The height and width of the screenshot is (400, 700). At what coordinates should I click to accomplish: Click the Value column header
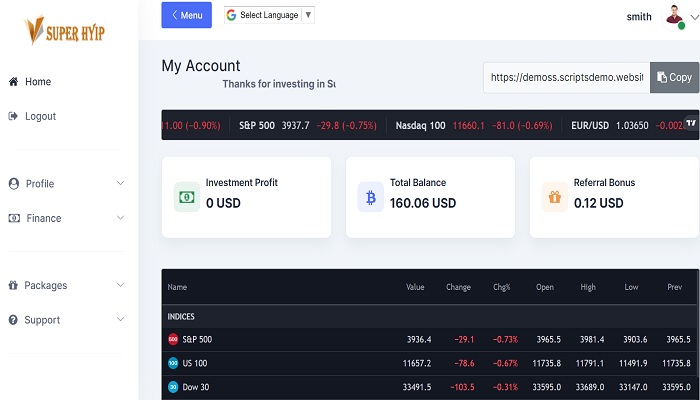click(x=415, y=287)
